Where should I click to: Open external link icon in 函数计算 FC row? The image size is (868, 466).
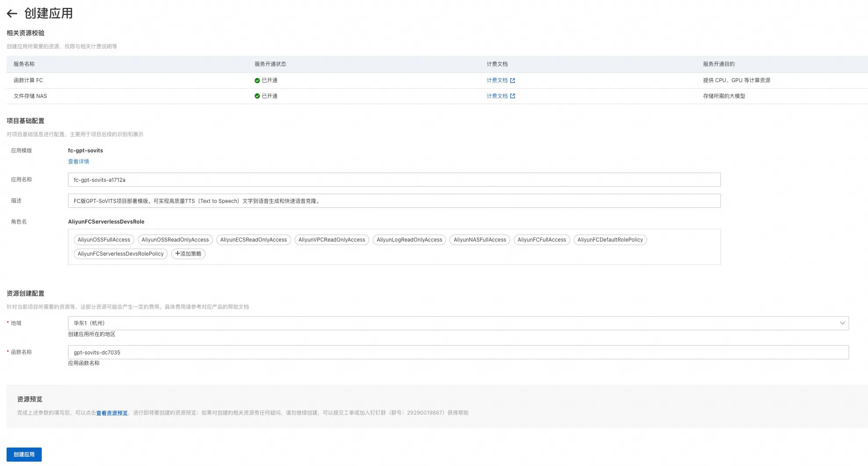(512, 80)
